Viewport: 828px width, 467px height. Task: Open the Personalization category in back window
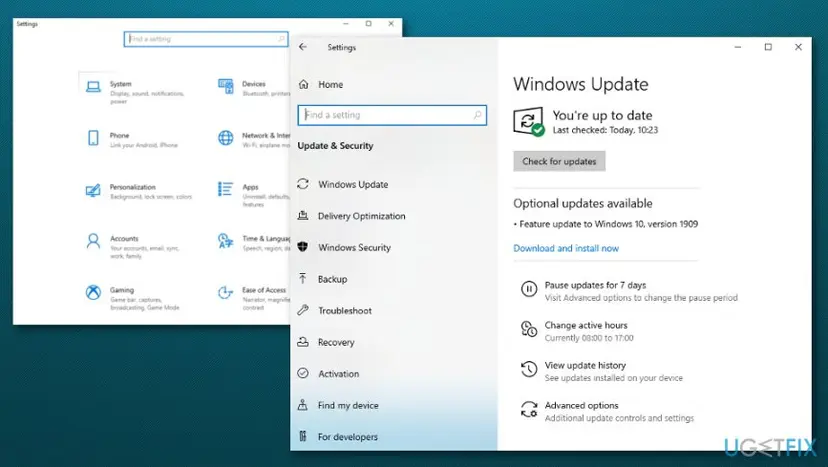pyautogui.click(x=139, y=191)
